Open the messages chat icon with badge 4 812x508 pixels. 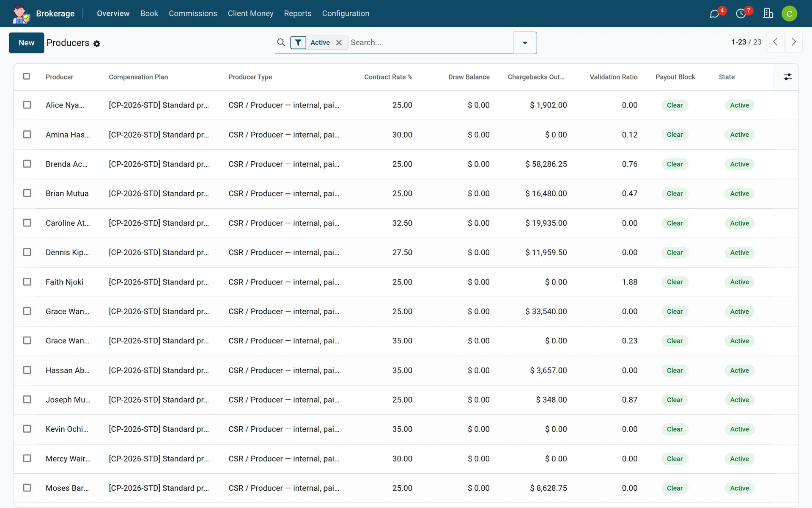[715, 14]
